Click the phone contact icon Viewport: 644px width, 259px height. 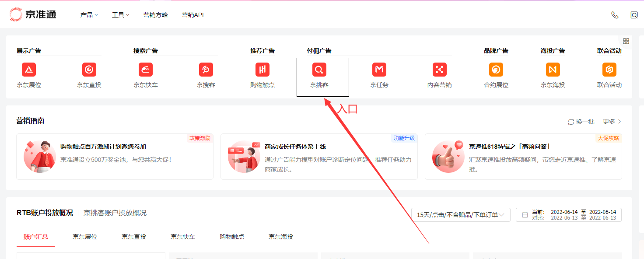point(615,15)
